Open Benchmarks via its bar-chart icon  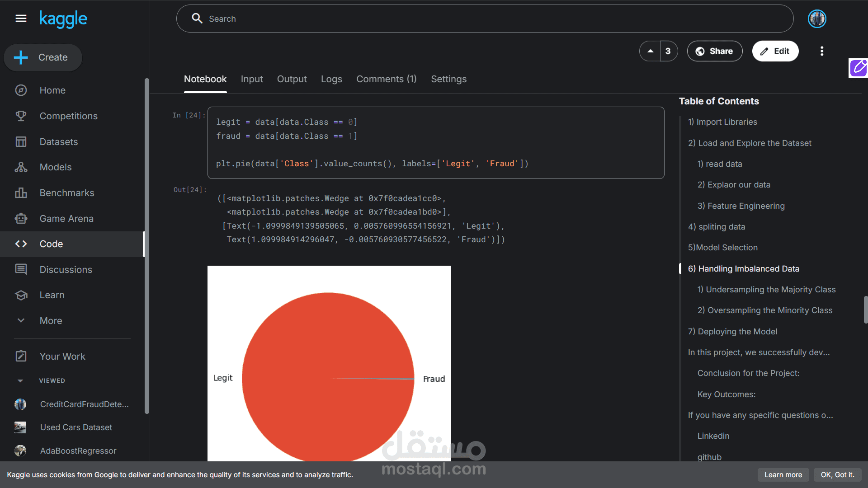tap(21, 193)
